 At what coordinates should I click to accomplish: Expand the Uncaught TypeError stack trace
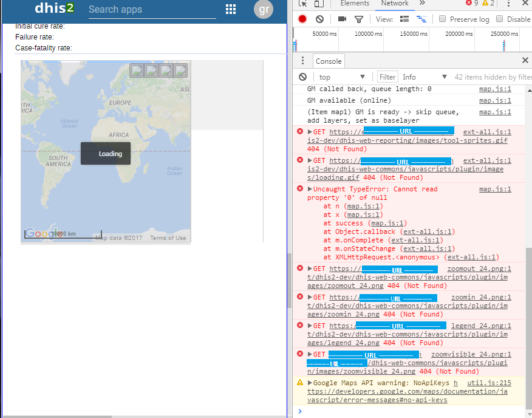(x=310, y=190)
